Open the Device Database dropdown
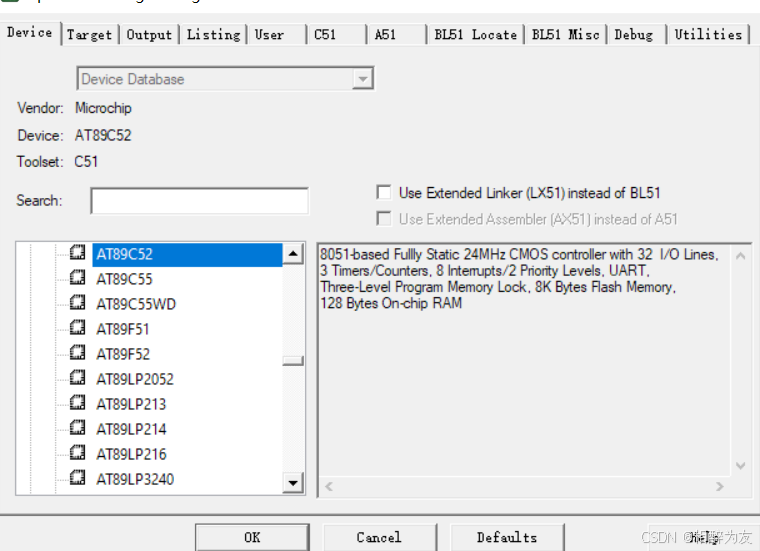Image resolution: width=760 pixels, height=551 pixels. (x=363, y=79)
